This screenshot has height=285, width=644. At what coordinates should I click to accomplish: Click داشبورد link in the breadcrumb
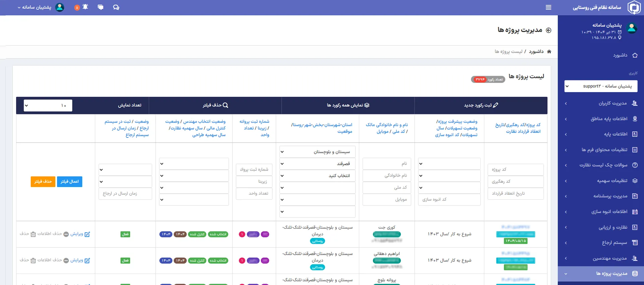pos(536,51)
